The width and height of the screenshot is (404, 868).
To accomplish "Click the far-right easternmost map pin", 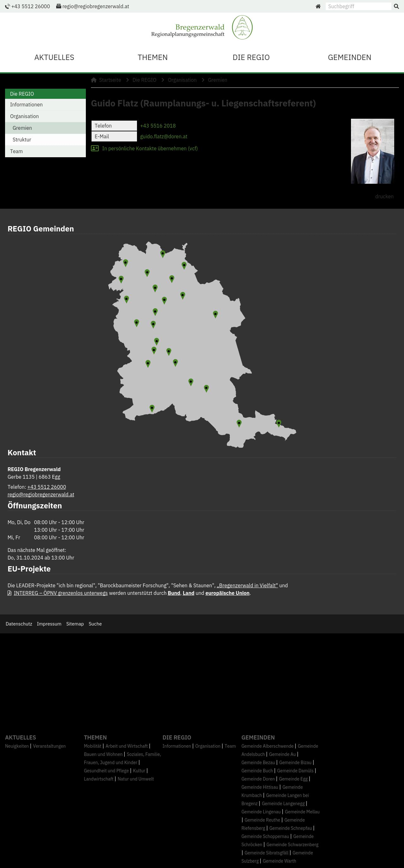I will pos(279,423).
